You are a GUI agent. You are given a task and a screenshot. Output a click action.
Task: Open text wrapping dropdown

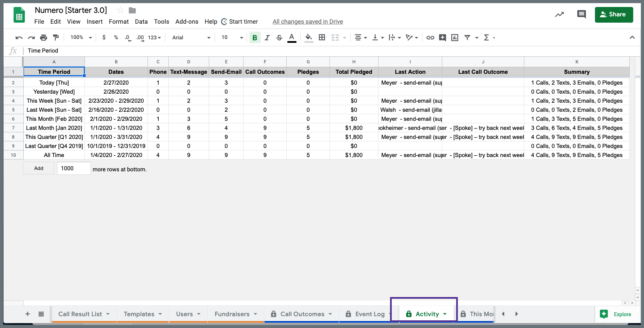pos(395,38)
